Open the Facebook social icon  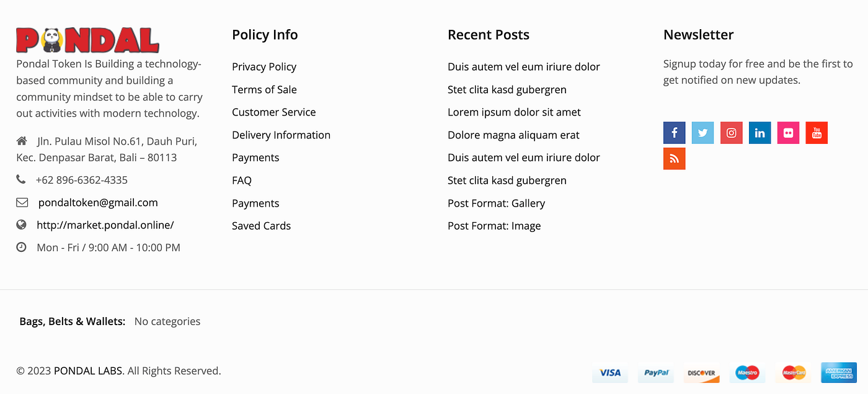pos(674,133)
